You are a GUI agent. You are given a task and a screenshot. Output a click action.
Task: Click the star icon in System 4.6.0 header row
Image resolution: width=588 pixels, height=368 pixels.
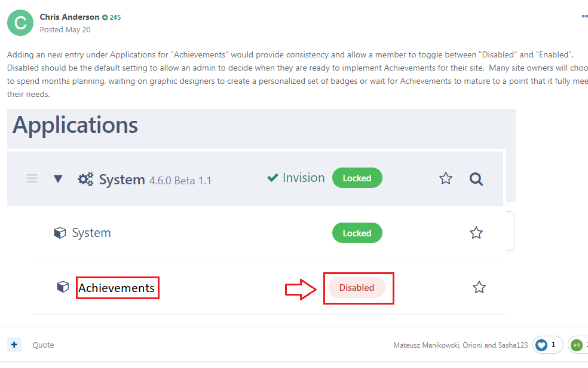[x=446, y=178]
